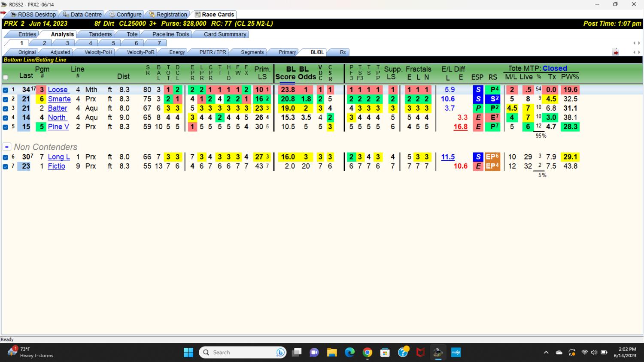This screenshot has width=644, height=362.
Task: Open Microsoft Store from taskbar
Action: point(385,353)
